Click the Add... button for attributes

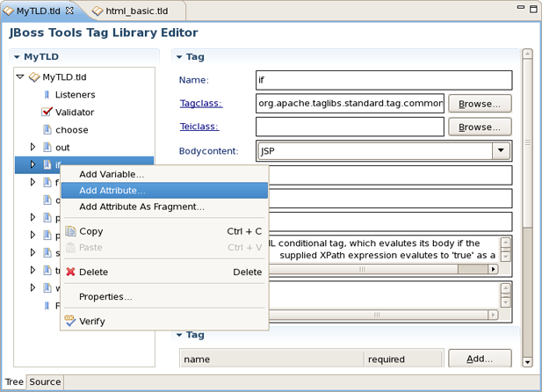(x=480, y=359)
